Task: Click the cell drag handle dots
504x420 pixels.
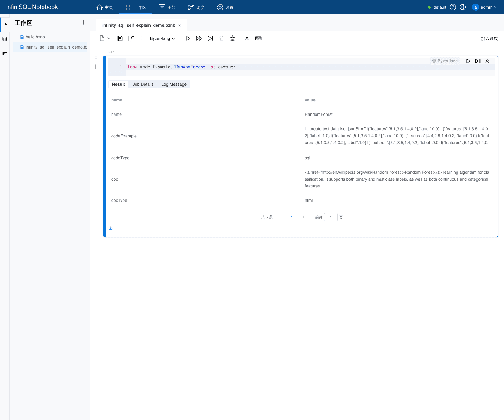Action: (x=96, y=59)
